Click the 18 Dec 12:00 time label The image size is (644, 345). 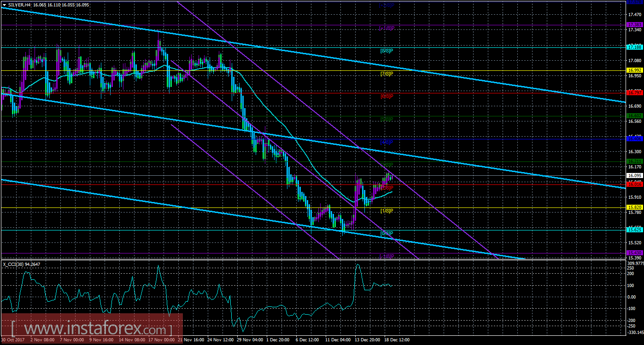pos(397,340)
